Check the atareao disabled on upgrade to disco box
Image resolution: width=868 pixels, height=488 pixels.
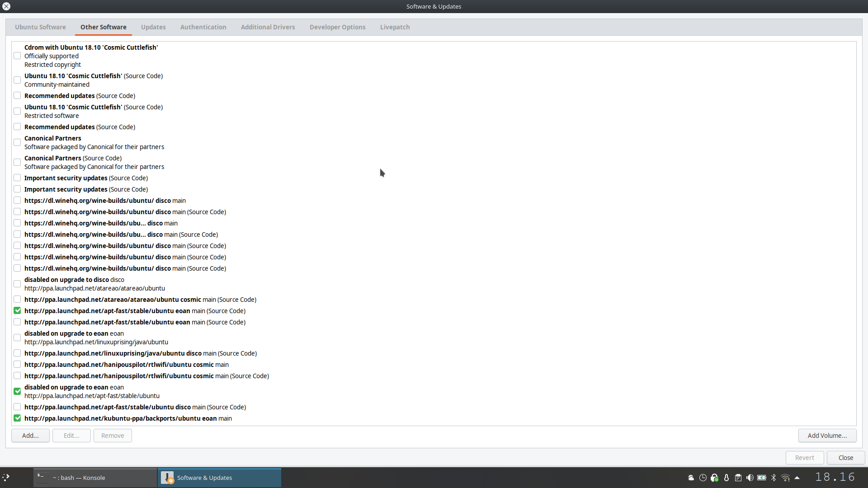(17, 284)
